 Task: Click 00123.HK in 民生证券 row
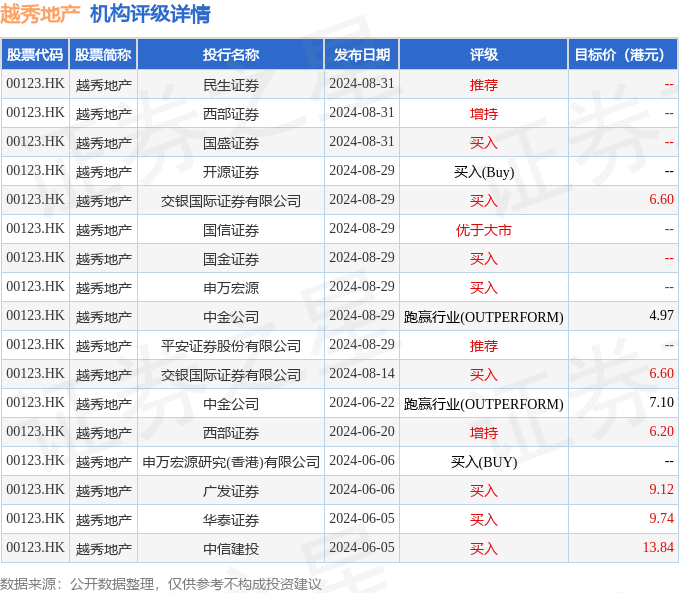click(x=35, y=84)
